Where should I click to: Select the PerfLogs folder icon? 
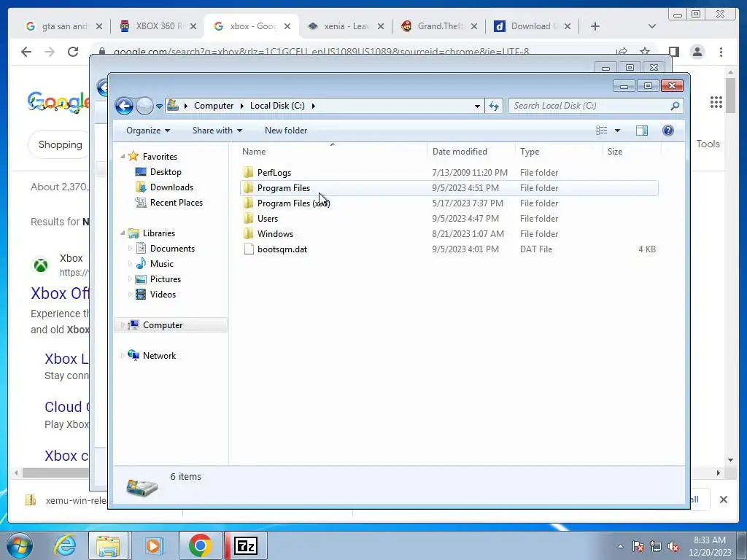point(248,172)
